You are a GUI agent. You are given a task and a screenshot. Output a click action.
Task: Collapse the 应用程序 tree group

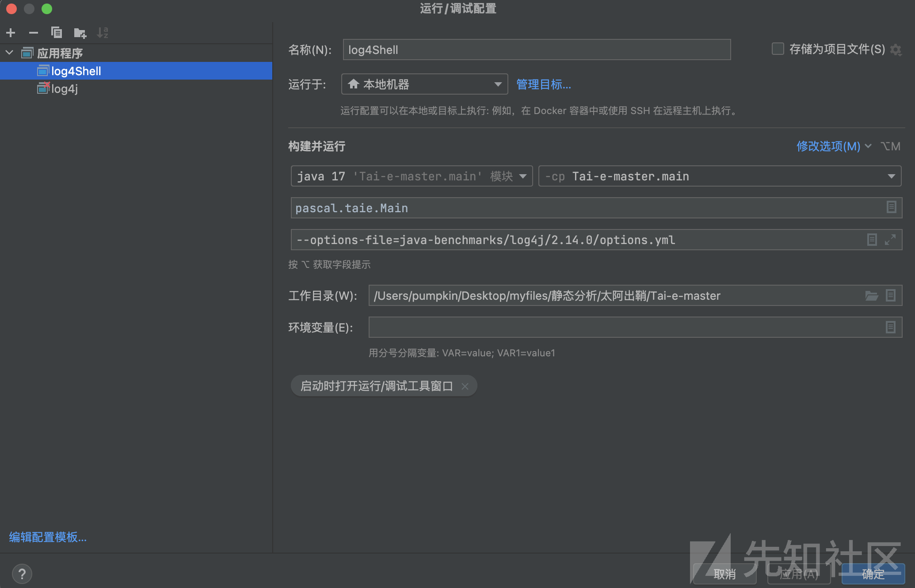point(9,52)
